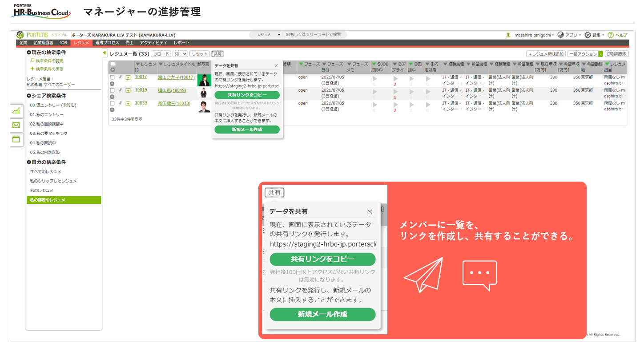The height and width of the screenshot is (361, 644).
Task: Open resume link 横山恵(10019)
Action: [x=172, y=90]
